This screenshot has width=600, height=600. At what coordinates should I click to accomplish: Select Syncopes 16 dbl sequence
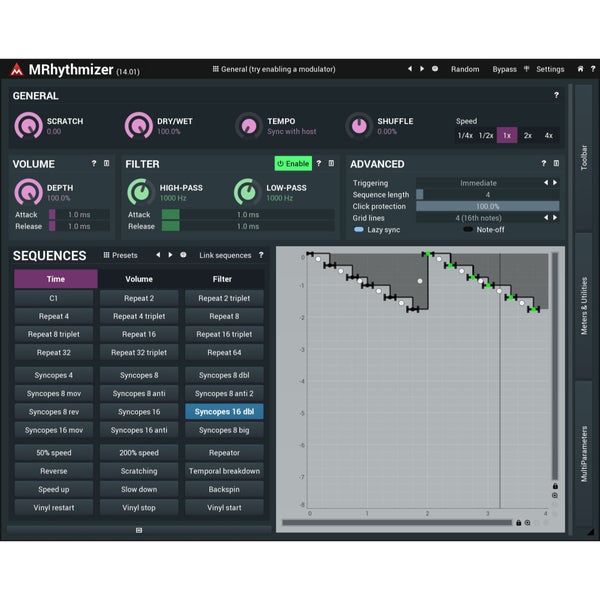(224, 412)
